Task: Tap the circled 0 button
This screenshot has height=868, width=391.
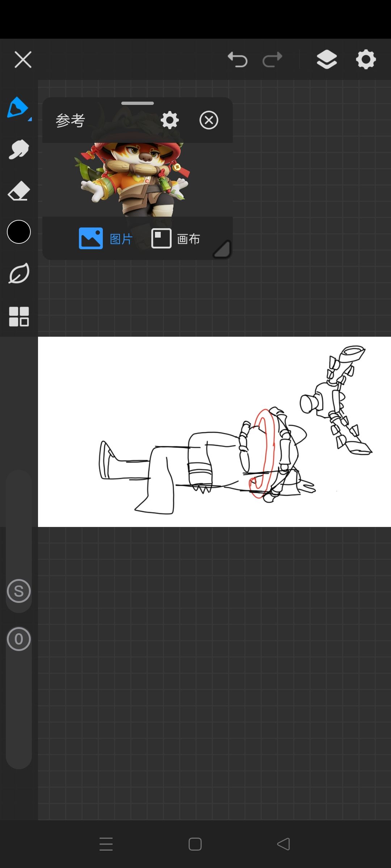Action: [x=19, y=639]
